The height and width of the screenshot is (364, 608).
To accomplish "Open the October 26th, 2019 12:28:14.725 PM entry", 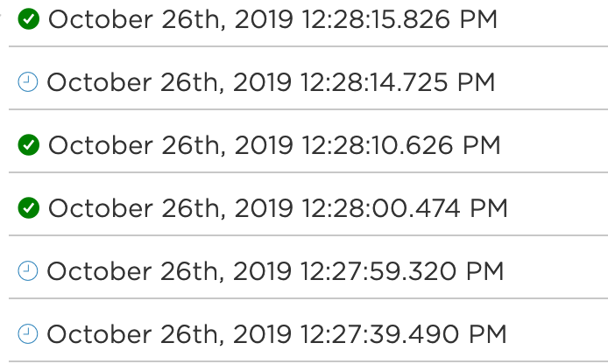I will pos(271,82).
